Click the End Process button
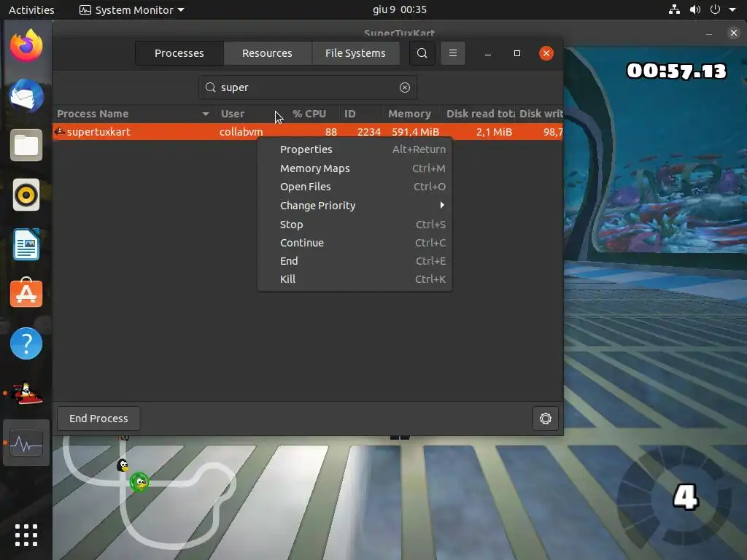The image size is (747, 560). [x=98, y=418]
